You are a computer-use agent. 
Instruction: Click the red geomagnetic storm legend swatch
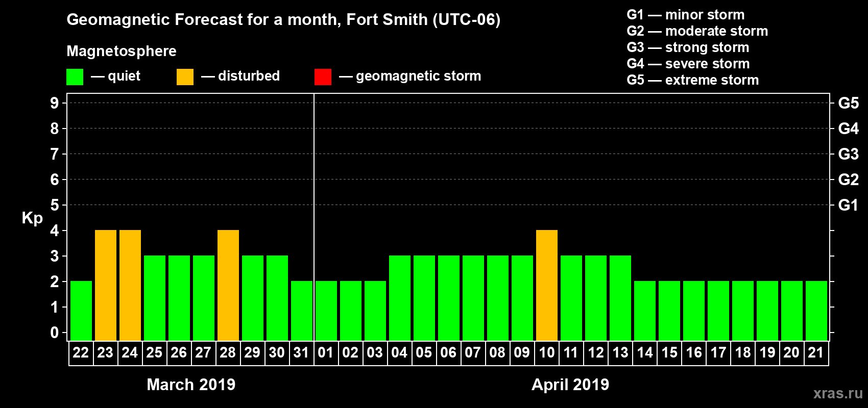[x=323, y=77]
